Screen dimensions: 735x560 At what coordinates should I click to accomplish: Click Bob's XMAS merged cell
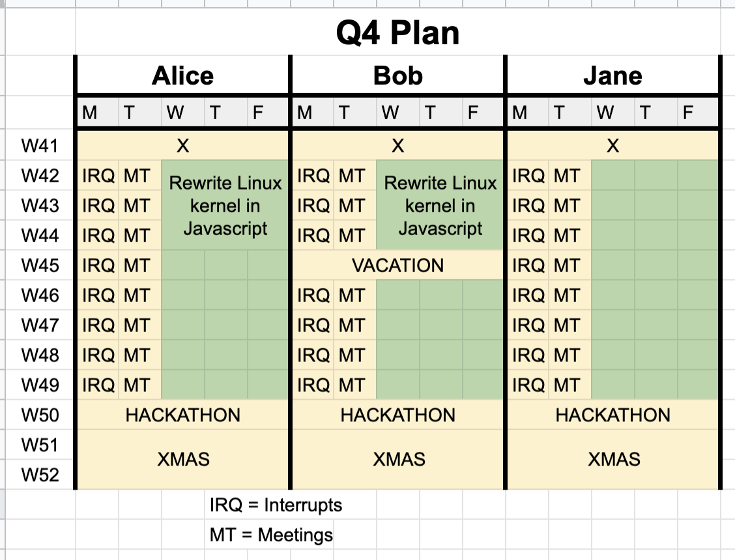coord(397,460)
